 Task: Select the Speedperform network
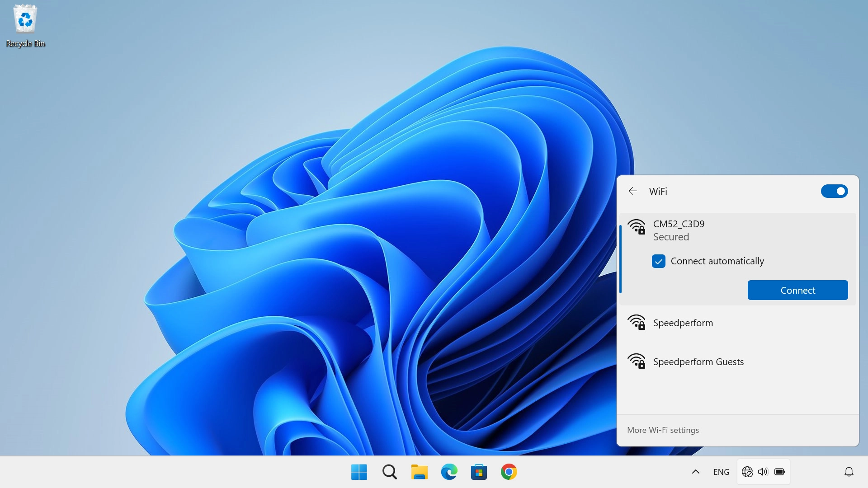683,323
